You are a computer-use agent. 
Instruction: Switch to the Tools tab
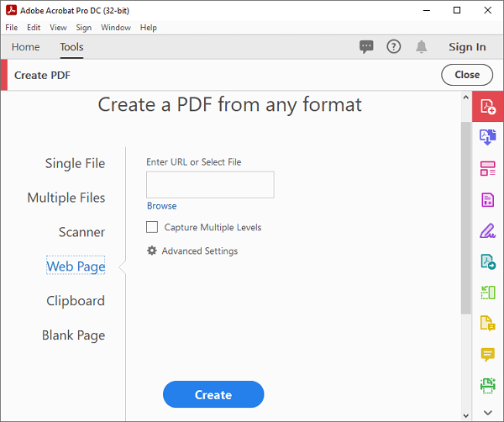click(x=71, y=47)
